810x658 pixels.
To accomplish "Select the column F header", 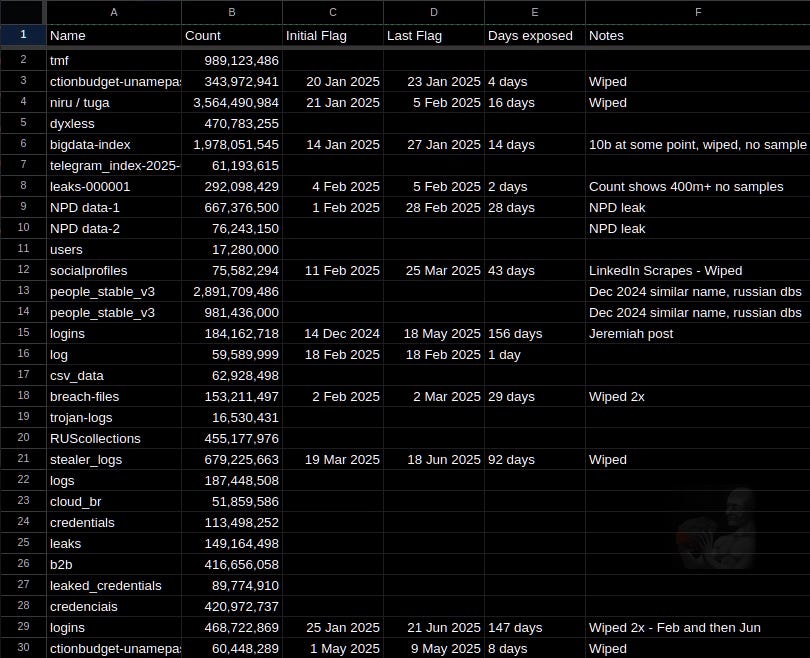I will tap(697, 12).
